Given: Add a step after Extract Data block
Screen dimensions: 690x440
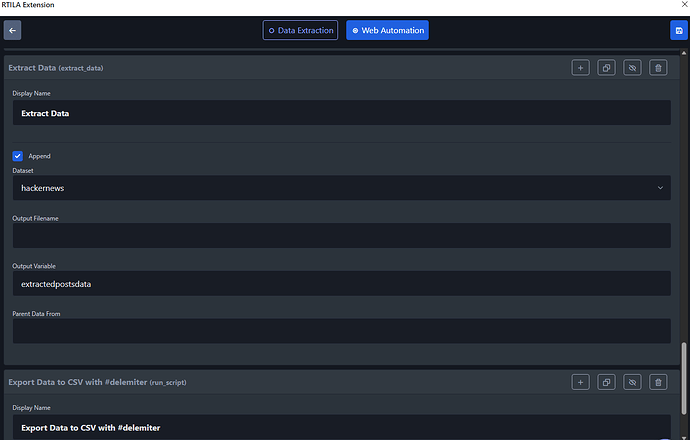Looking at the screenshot, I should (580, 68).
